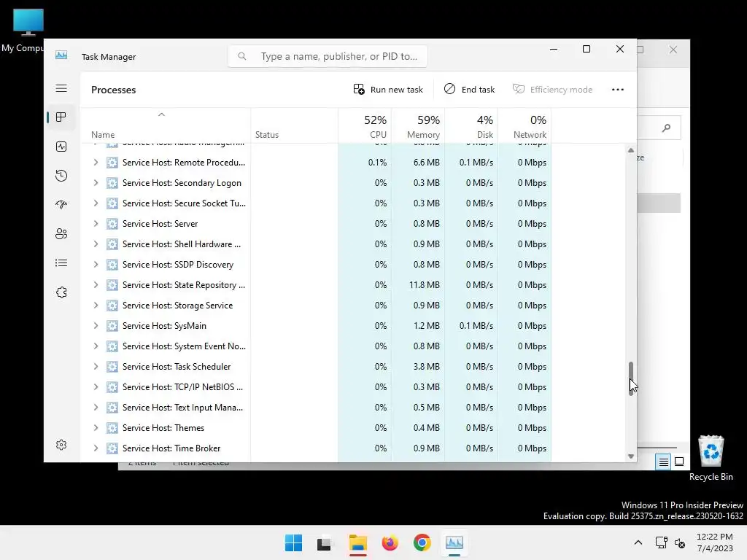Image resolution: width=747 pixels, height=560 pixels.
Task: Expand Service Host: Time Broker
Action: coord(96,448)
